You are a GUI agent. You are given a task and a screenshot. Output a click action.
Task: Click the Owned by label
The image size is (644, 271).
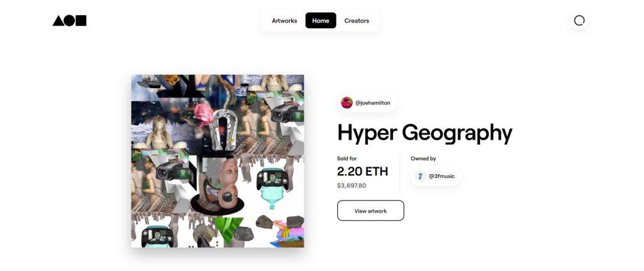(423, 158)
